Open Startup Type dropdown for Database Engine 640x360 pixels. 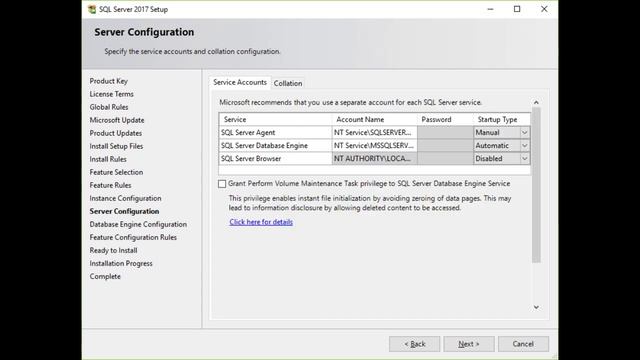(524, 146)
